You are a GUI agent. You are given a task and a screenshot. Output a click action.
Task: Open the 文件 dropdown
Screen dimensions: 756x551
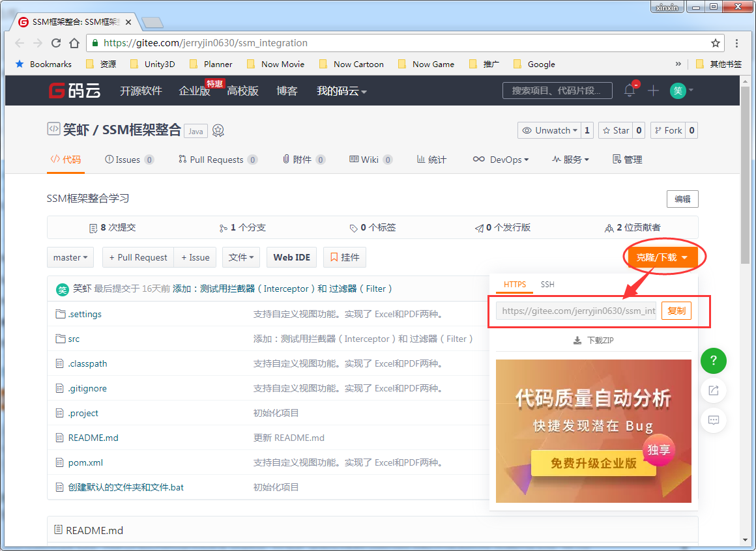[x=241, y=257]
